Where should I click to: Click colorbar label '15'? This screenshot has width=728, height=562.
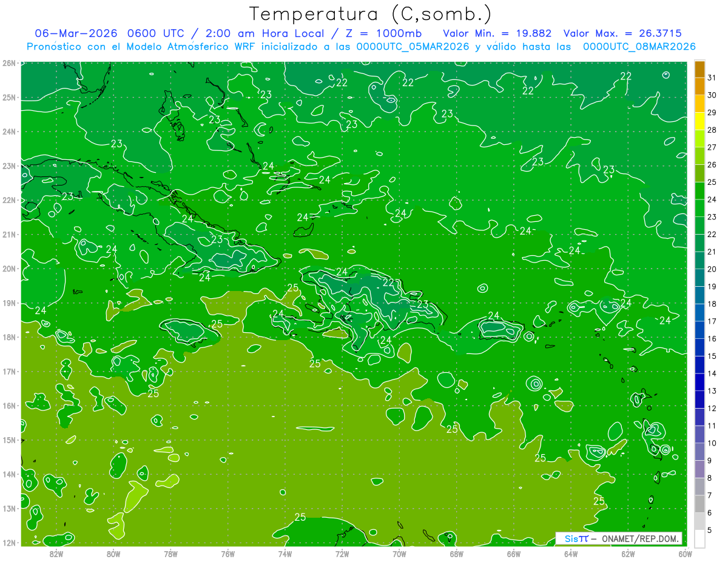pos(712,356)
